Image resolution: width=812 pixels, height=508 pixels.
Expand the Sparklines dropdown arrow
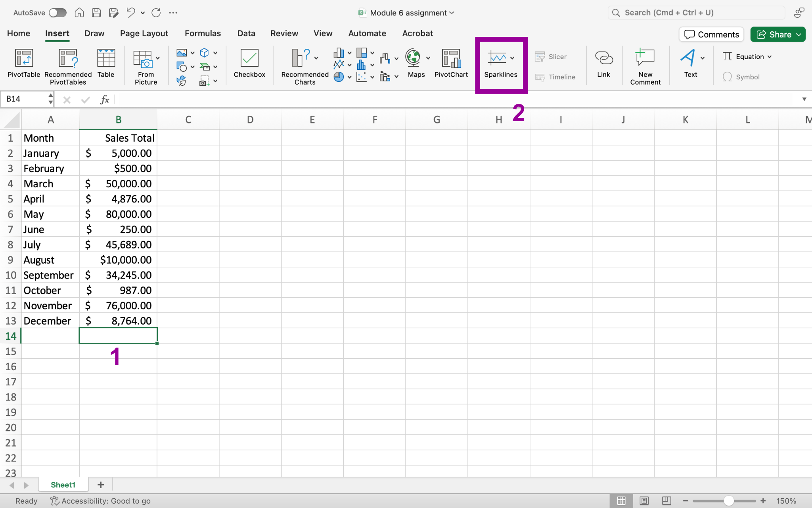point(512,58)
